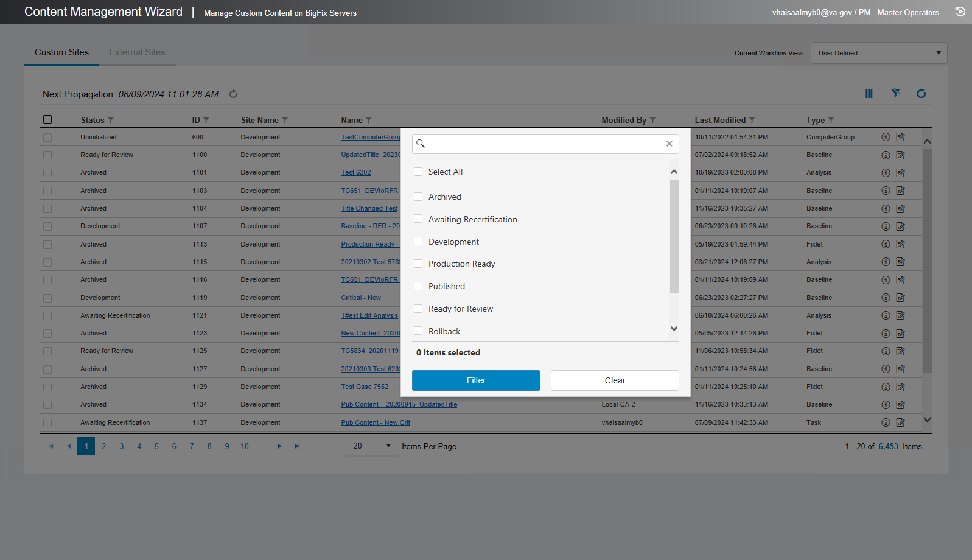Image resolution: width=972 pixels, height=560 pixels.
Task: Check the Rollback filter option
Action: click(418, 331)
